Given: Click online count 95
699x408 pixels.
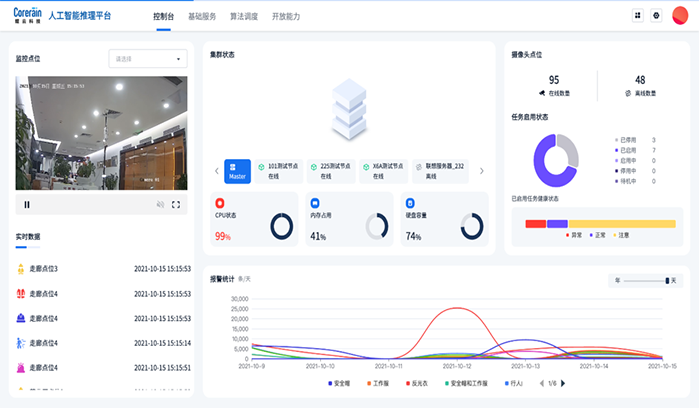Looking at the screenshot, I should [554, 80].
